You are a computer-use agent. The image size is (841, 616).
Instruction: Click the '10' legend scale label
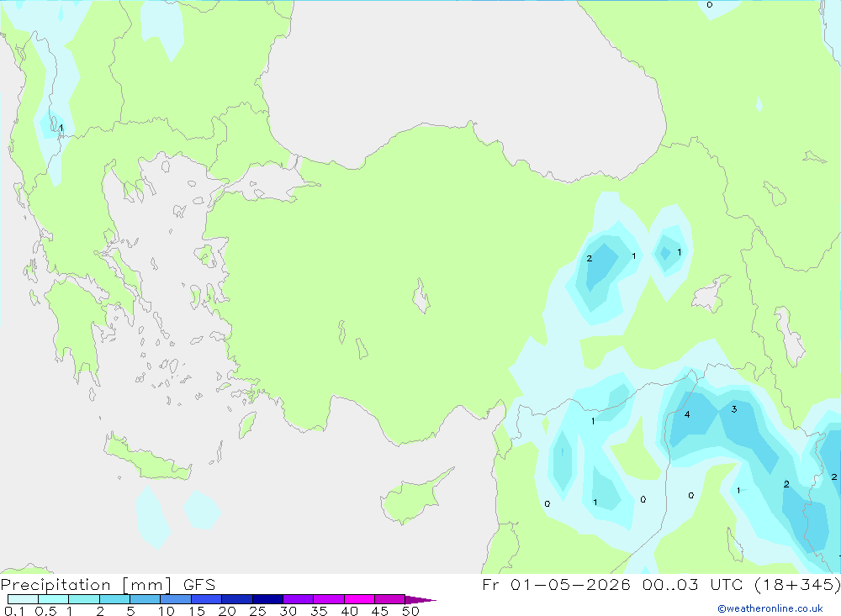(166, 611)
